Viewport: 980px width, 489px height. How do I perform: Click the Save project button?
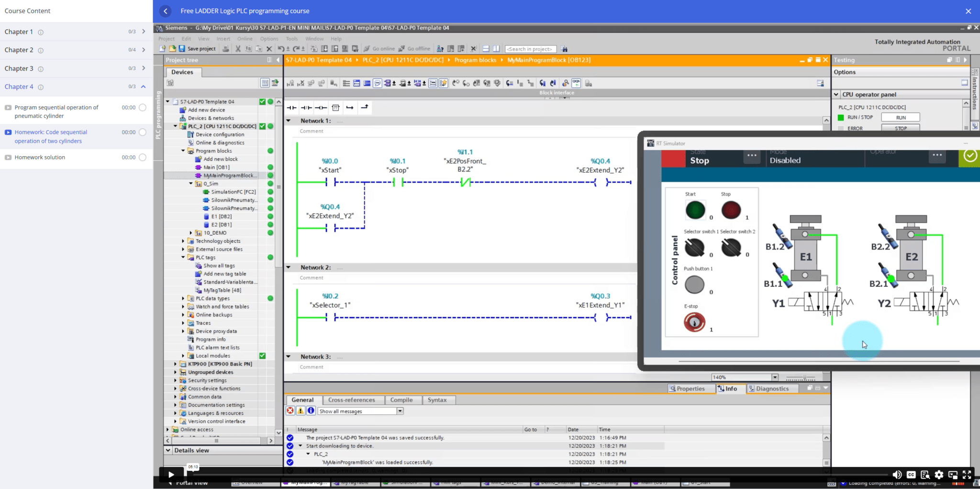197,48
